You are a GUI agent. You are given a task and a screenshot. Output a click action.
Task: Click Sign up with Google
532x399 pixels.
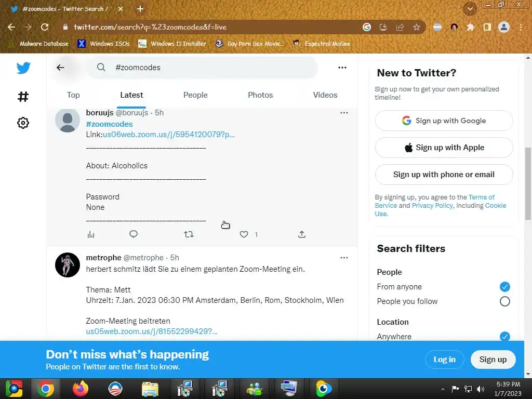pyautogui.click(x=444, y=121)
